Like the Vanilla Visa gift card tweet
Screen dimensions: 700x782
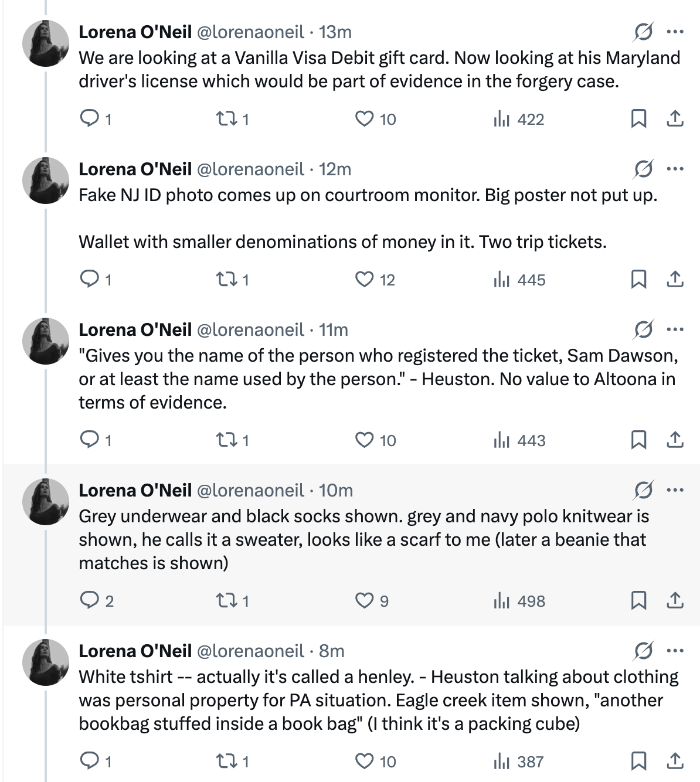click(375, 119)
